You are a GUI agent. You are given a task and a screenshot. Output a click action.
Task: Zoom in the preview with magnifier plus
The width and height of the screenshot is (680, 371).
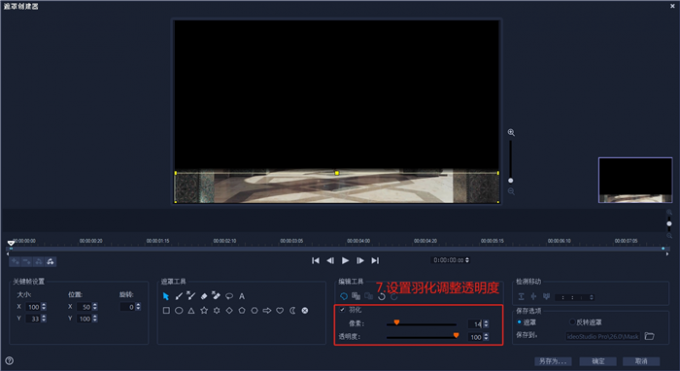click(x=511, y=132)
